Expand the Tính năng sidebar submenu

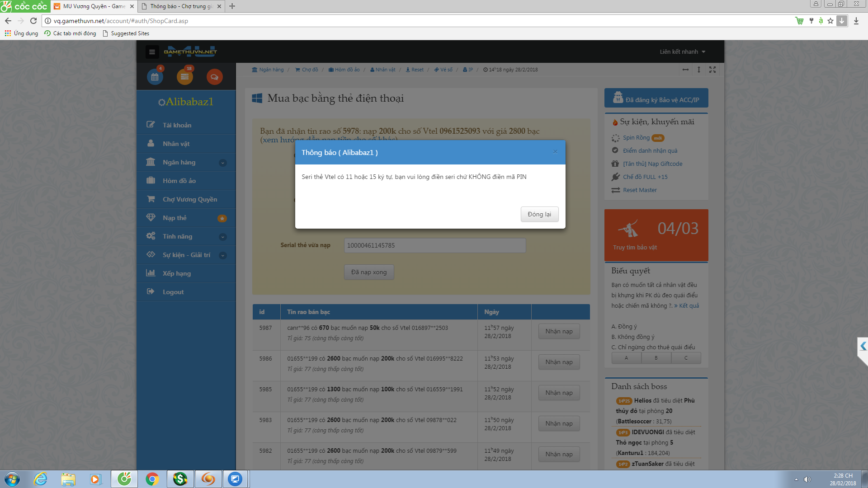point(223,237)
